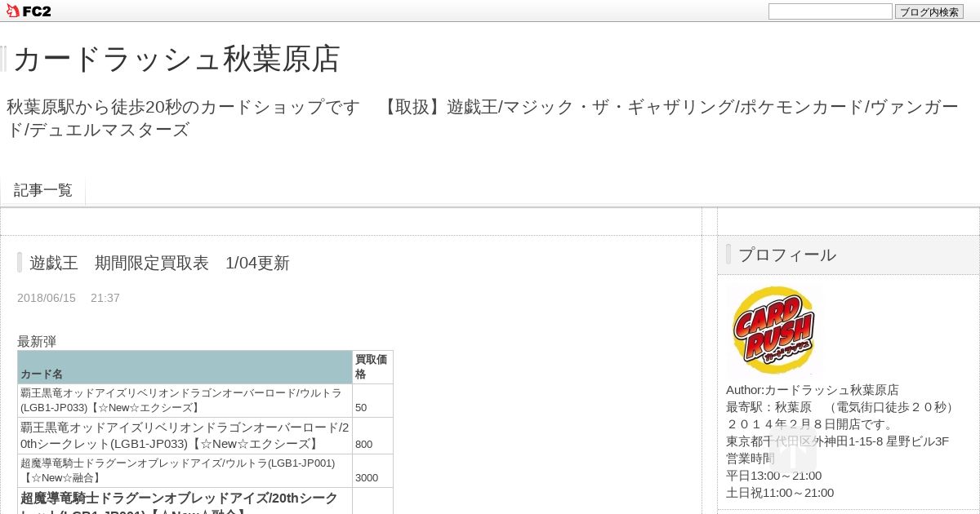Click price cell showing 3000
This screenshot has height=514, width=980.
point(372,471)
